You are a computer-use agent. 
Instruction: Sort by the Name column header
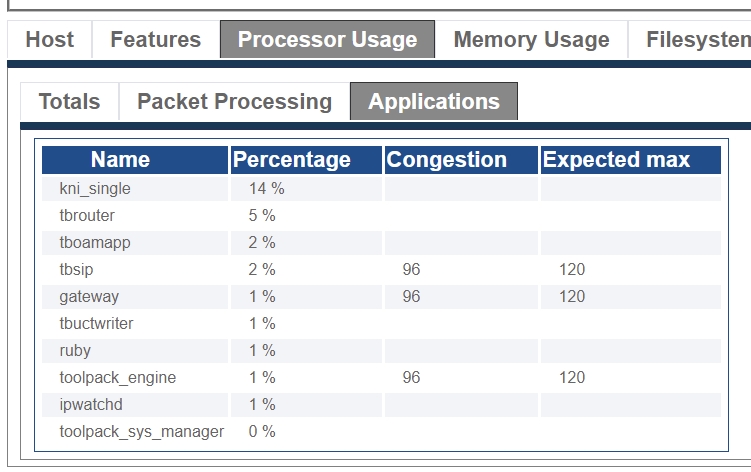point(120,160)
